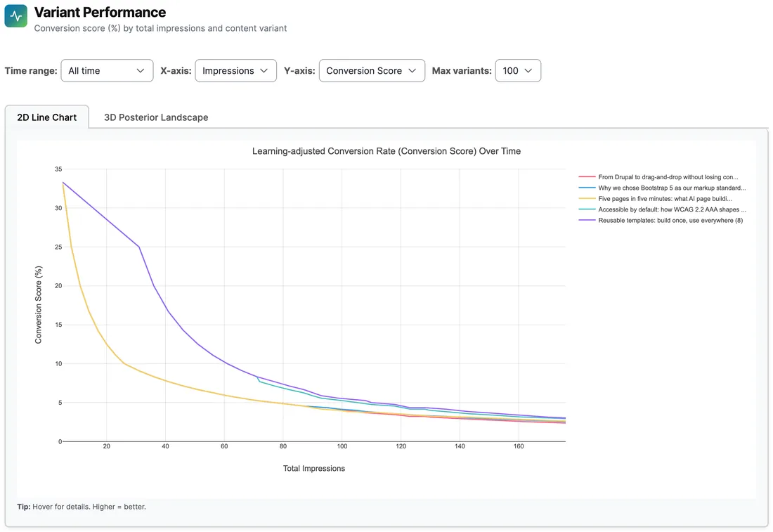Click the y-axis tick label 35

[58, 169]
